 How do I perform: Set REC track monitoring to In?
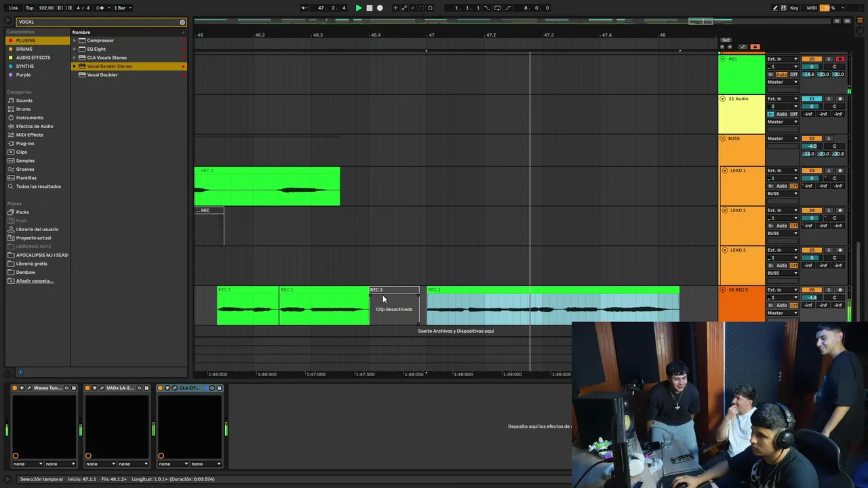point(770,75)
